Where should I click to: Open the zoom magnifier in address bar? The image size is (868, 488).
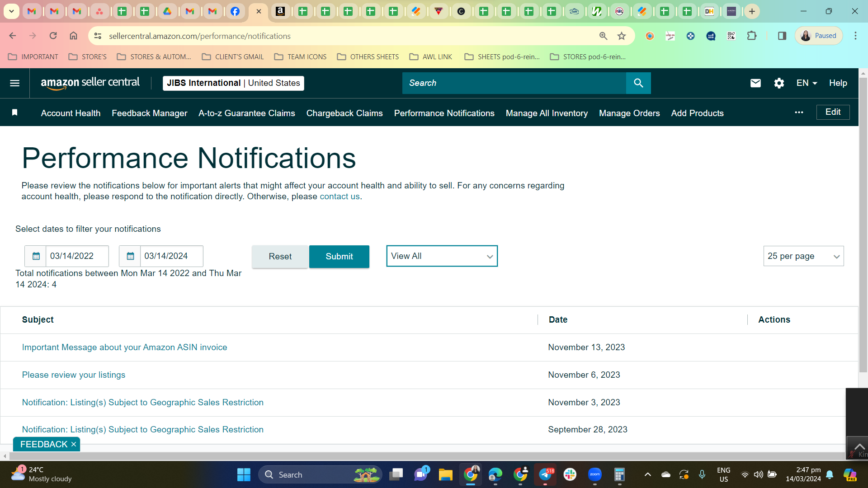603,36
